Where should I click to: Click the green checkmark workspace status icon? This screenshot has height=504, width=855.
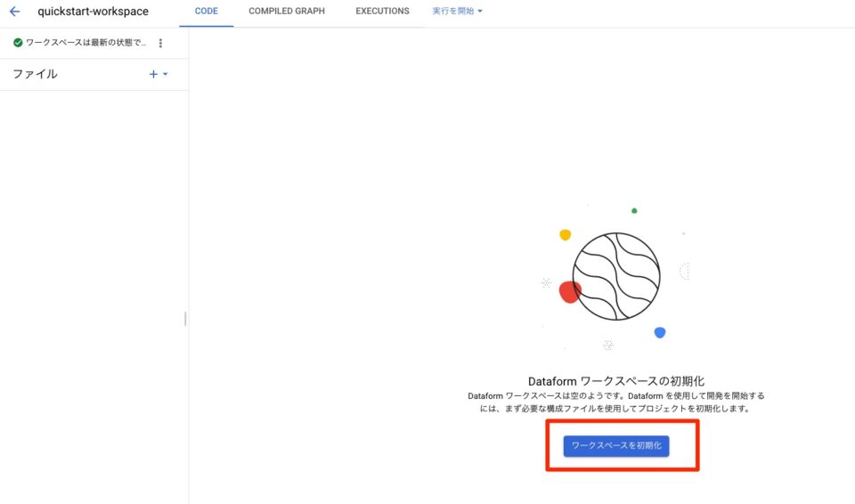pyautogui.click(x=18, y=43)
